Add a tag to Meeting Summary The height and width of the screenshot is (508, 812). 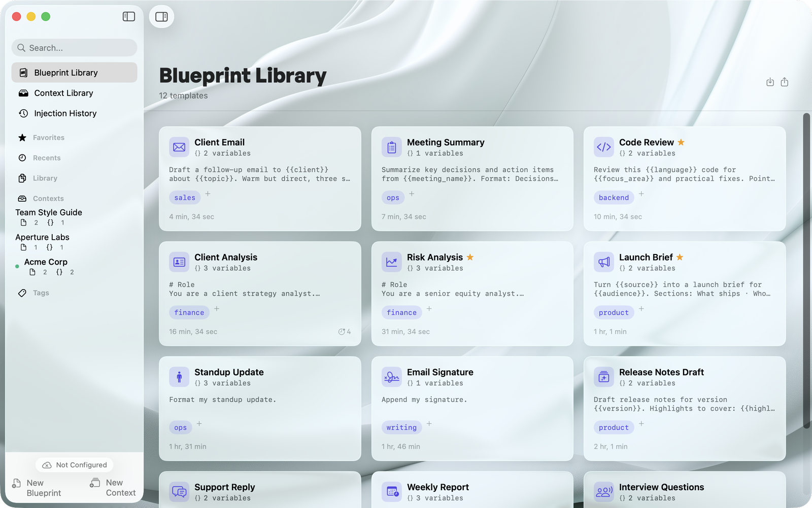pyautogui.click(x=412, y=194)
